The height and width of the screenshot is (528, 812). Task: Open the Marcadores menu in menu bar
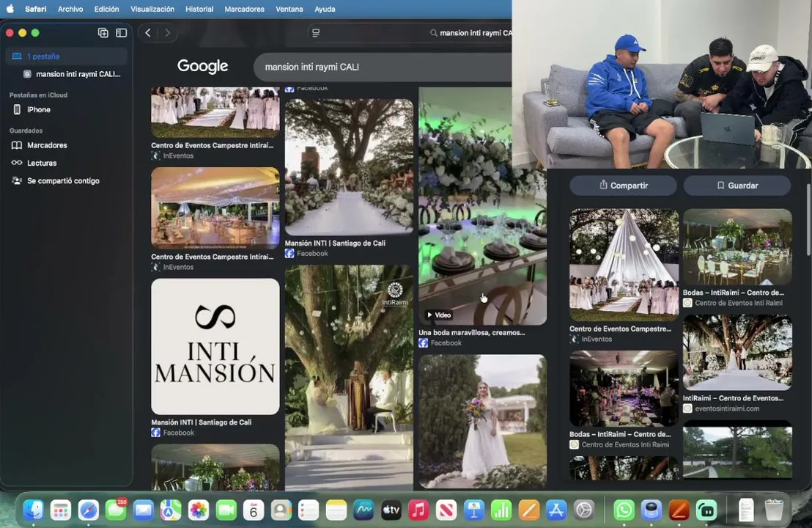click(245, 9)
